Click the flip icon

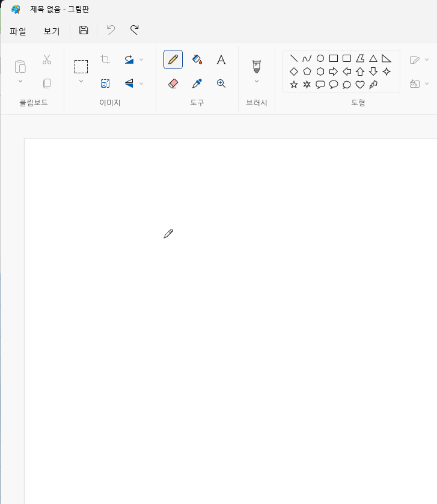tap(129, 83)
